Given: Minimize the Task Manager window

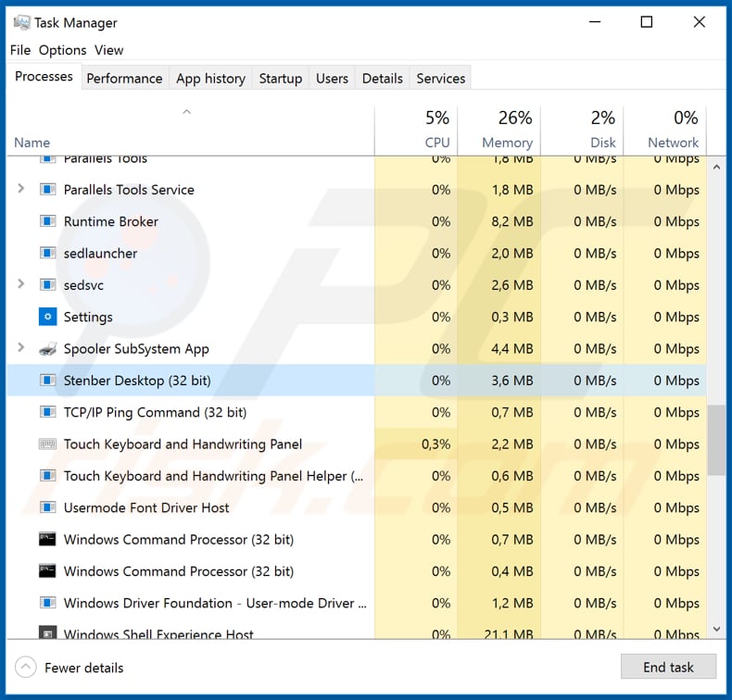Looking at the screenshot, I should click(x=595, y=22).
